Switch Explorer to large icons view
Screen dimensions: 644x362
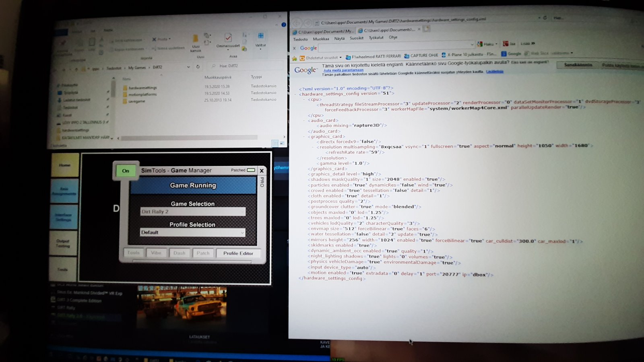pyautogui.click(x=282, y=143)
